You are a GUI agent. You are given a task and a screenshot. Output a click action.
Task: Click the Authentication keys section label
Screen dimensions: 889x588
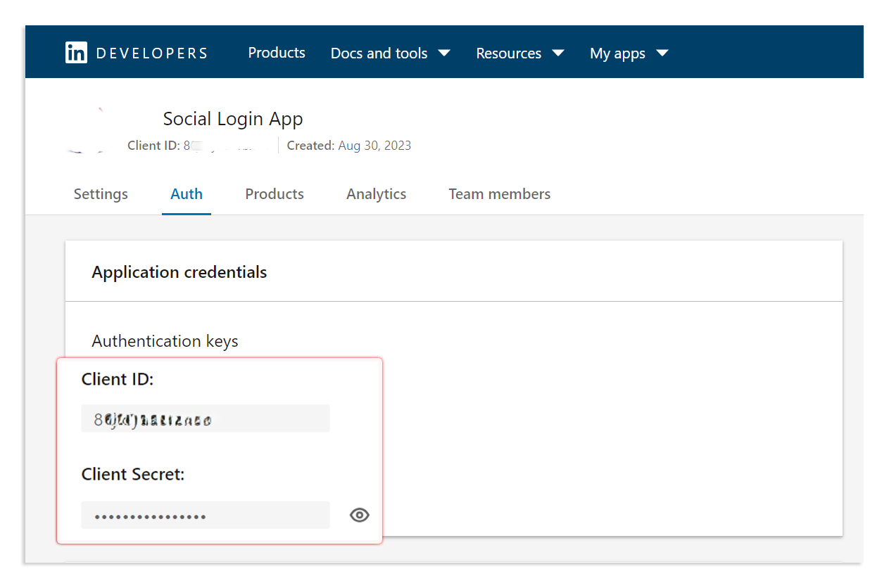165,340
